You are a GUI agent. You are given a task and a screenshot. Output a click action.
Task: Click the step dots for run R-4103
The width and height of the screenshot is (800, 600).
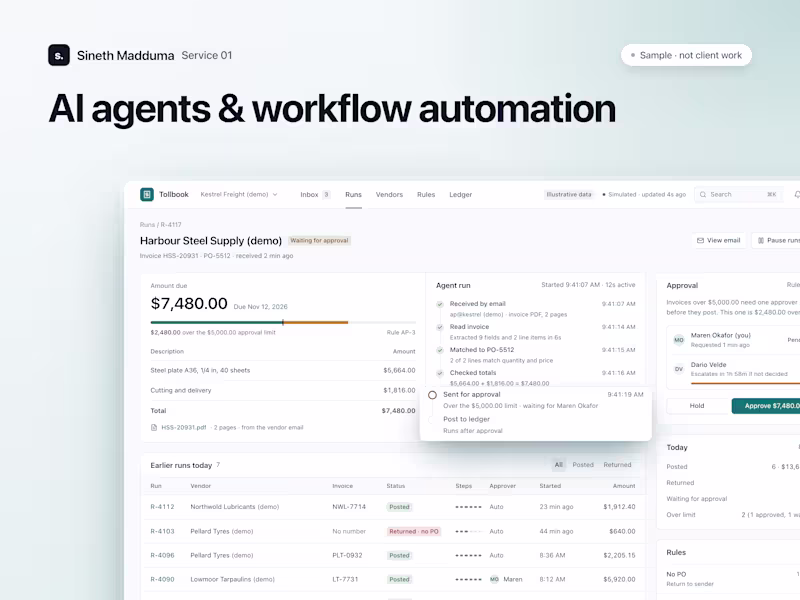coord(468,532)
